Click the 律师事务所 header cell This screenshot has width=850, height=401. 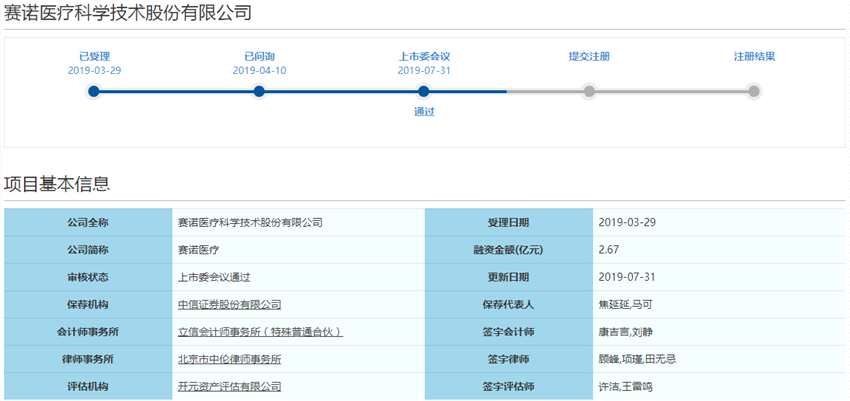click(88, 359)
